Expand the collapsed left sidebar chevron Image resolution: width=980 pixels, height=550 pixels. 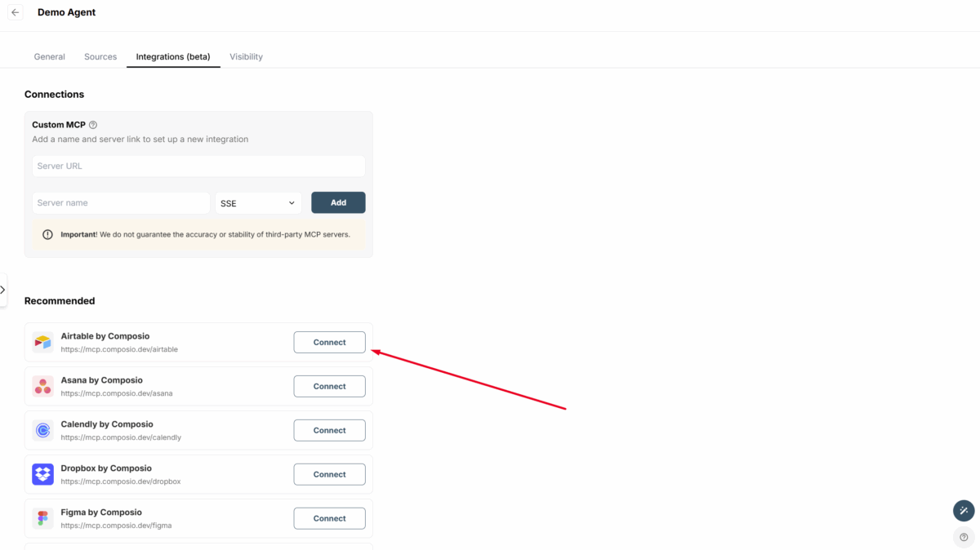point(3,290)
